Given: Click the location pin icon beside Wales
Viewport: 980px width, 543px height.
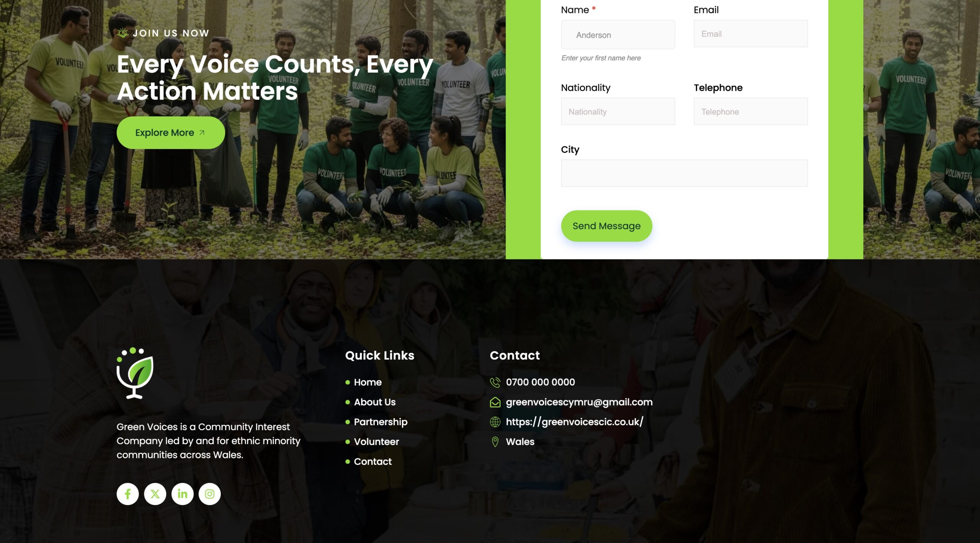Looking at the screenshot, I should (x=495, y=442).
